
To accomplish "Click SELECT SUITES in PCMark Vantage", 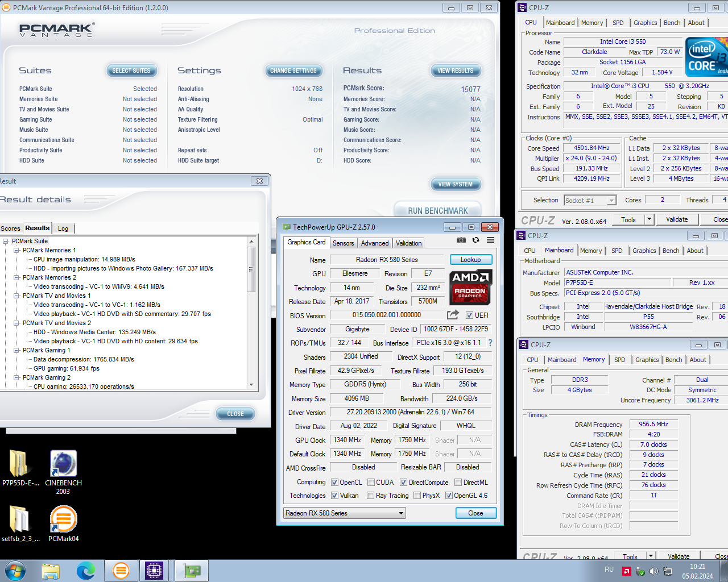I will coord(131,70).
